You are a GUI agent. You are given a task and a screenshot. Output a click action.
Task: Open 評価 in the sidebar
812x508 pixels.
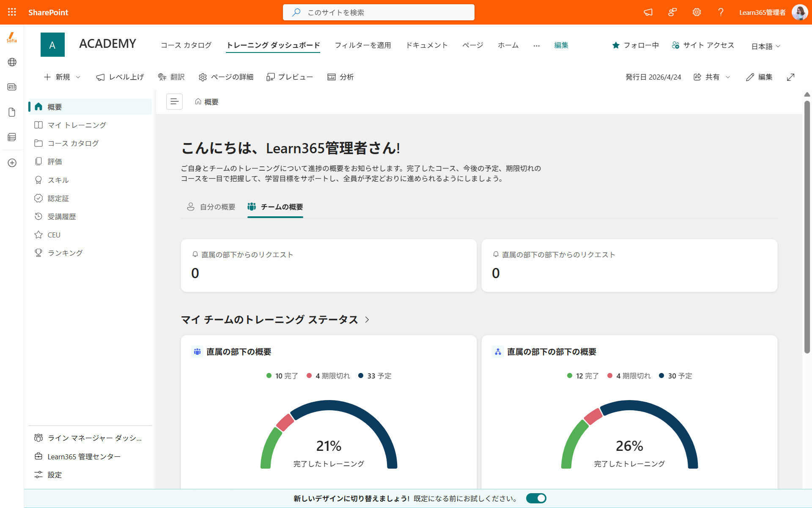pyautogui.click(x=90, y=161)
